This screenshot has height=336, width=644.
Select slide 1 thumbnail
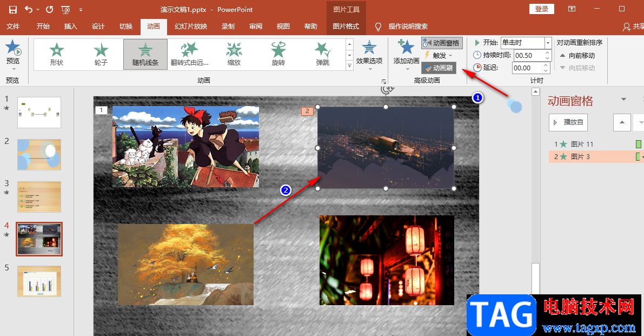pyautogui.click(x=39, y=113)
